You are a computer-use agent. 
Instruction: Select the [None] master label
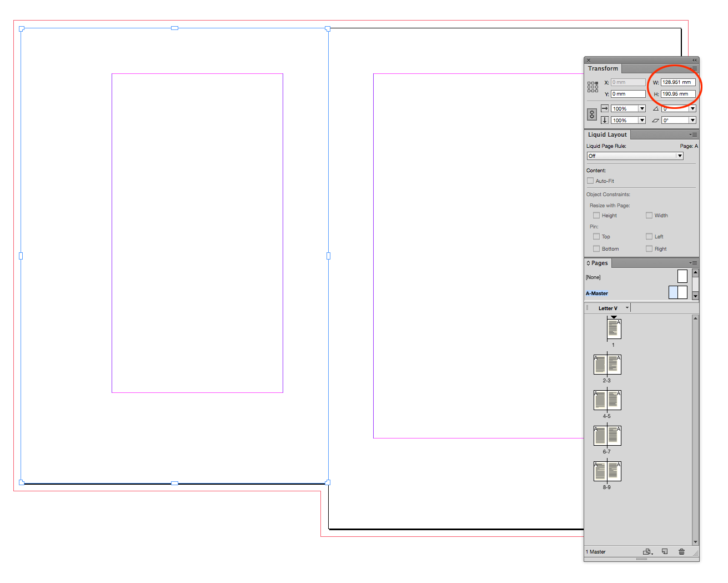593,277
